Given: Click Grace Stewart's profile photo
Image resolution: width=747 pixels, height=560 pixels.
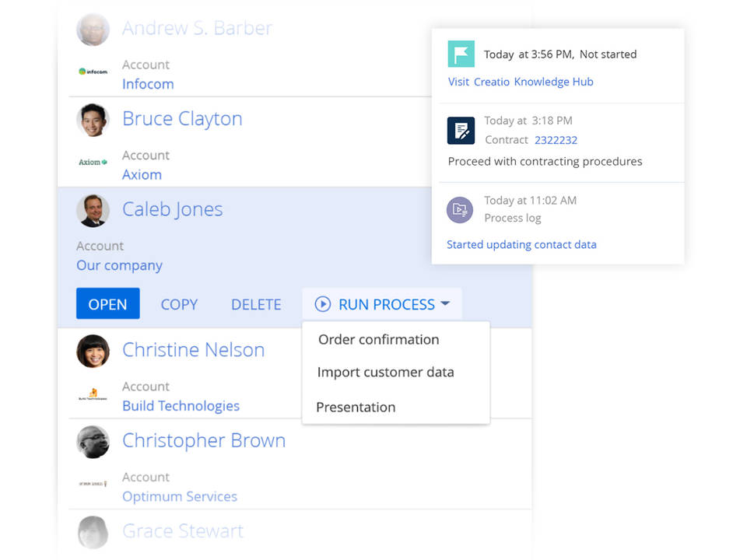Looking at the screenshot, I should point(93,532).
